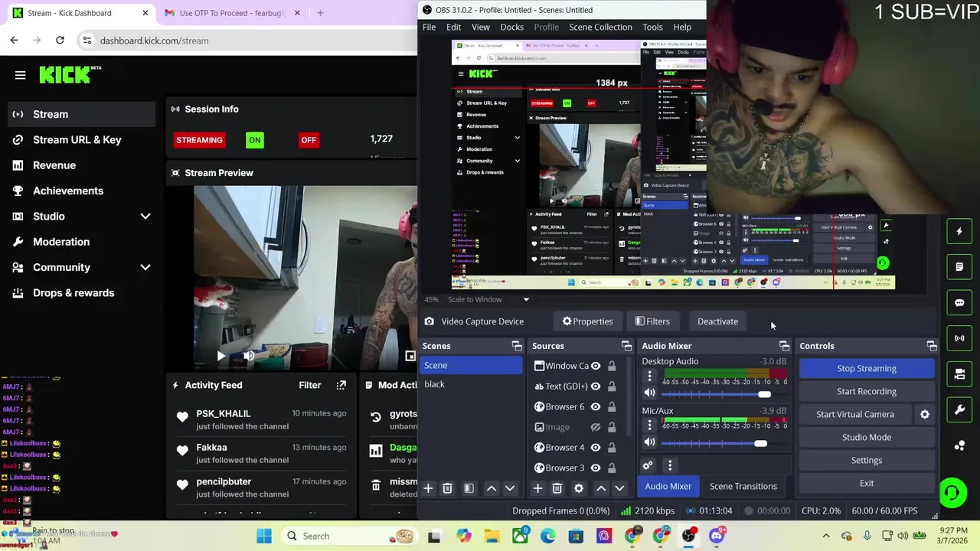Deactivate the video capture device

[717, 321]
